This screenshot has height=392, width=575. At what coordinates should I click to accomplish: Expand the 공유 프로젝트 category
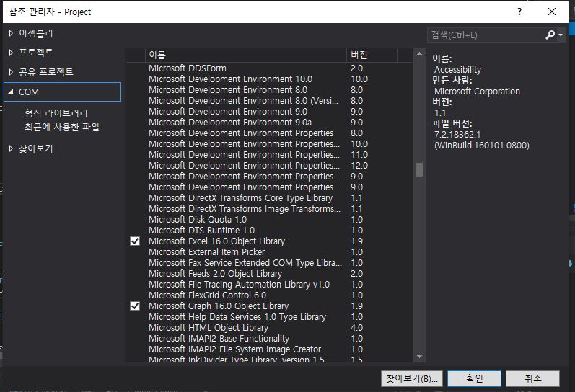(x=11, y=72)
